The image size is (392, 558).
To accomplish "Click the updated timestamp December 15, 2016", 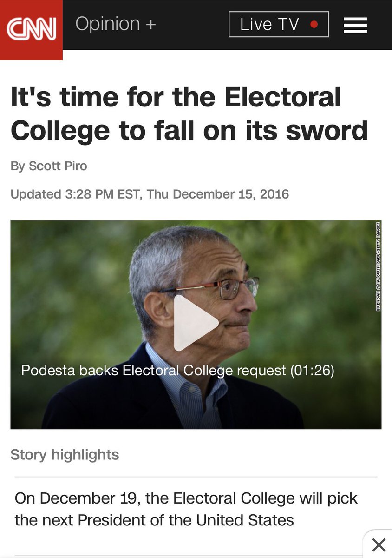I will 150,194.
